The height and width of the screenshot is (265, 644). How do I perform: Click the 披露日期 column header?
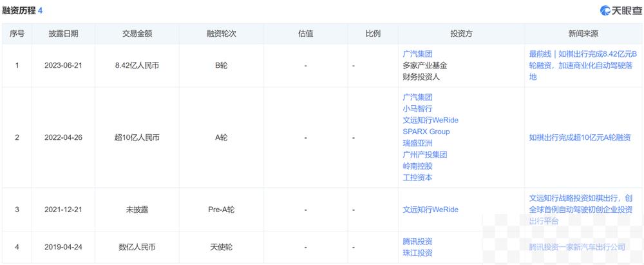click(x=63, y=34)
